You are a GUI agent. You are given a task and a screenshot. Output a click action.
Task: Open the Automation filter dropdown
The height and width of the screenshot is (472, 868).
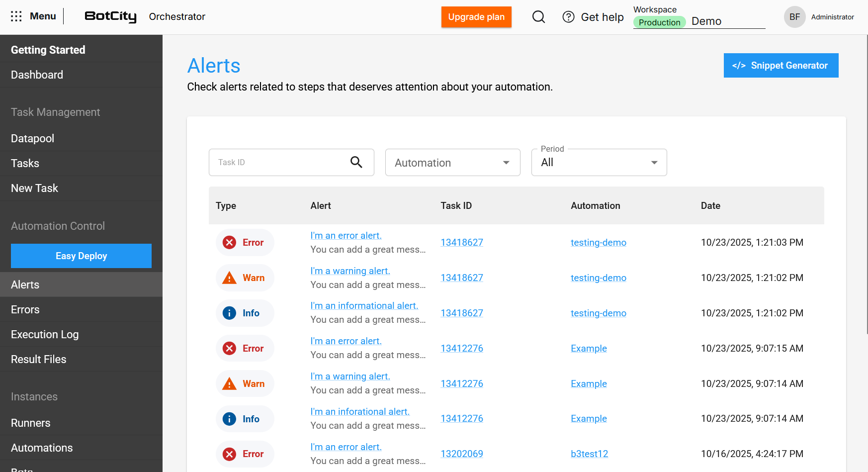pyautogui.click(x=452, y=162)
